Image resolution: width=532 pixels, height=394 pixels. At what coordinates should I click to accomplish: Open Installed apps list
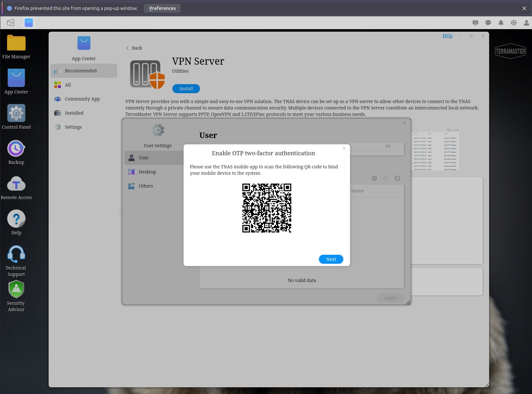click(x=84, y=113)
